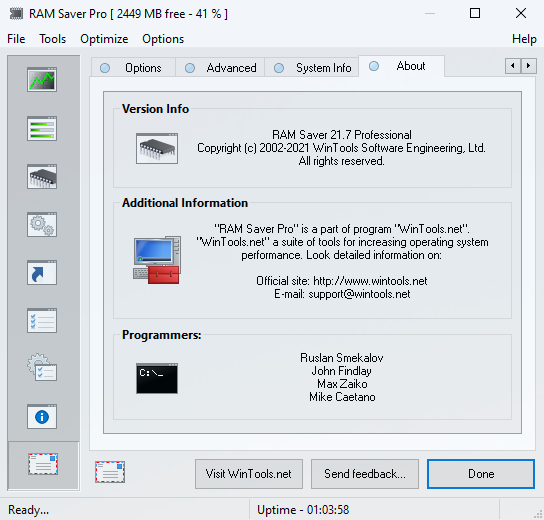Click the envelope icon beside Visit WinTools.net
544x520 pixels.
[110, 472]
